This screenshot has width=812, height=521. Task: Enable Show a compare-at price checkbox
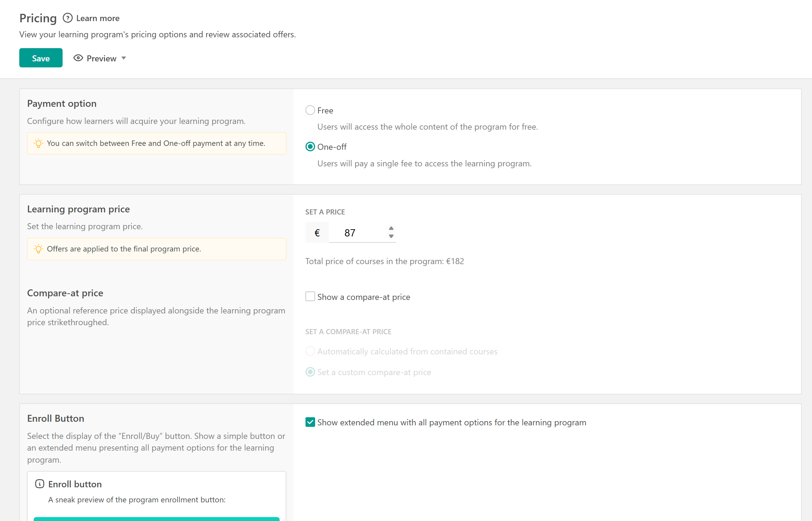click(x=310, y=297)
